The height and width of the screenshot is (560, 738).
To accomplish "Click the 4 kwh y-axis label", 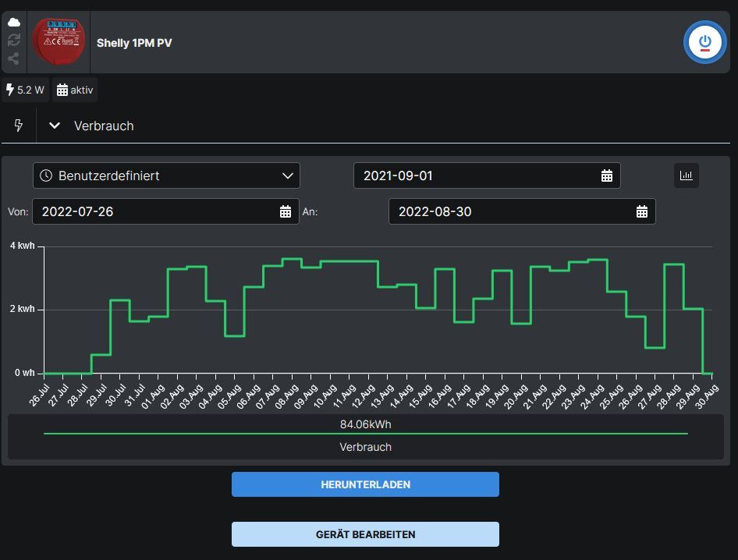I will (22, 246).
